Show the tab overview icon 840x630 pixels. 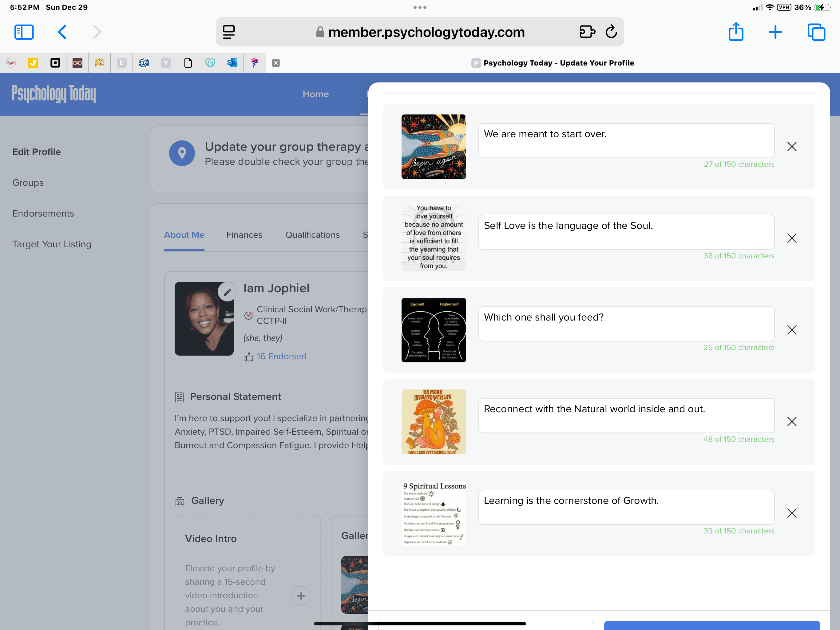(x=816, y=32)
